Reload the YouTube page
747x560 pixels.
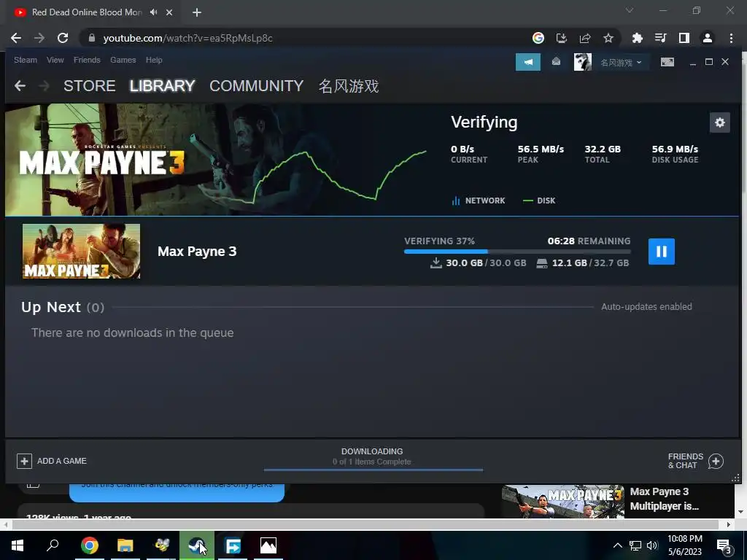(63, 38)
